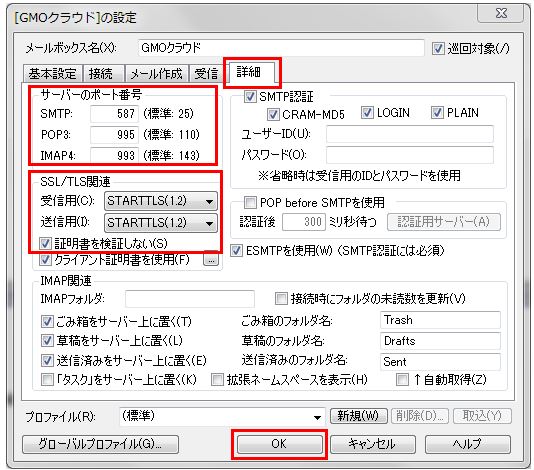Toggle the 巡回対象 checkbox

(x=438, y=48)
